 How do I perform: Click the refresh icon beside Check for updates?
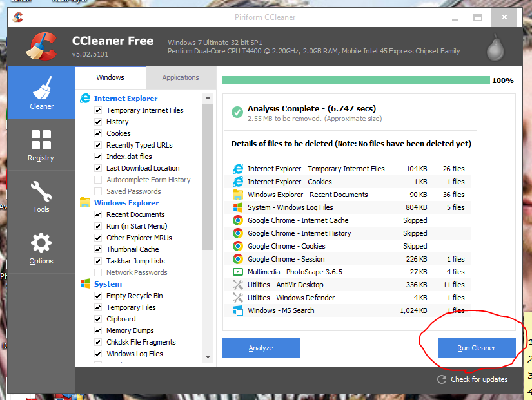click(x=442, y=379)
